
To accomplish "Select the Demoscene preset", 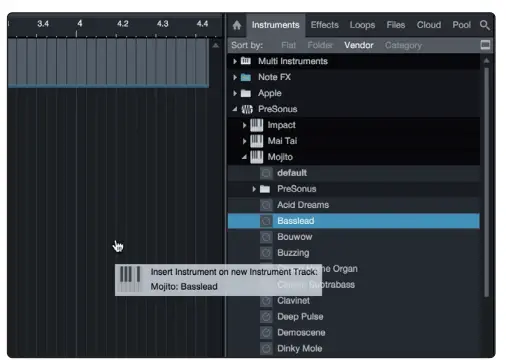I will coord(354,333).
